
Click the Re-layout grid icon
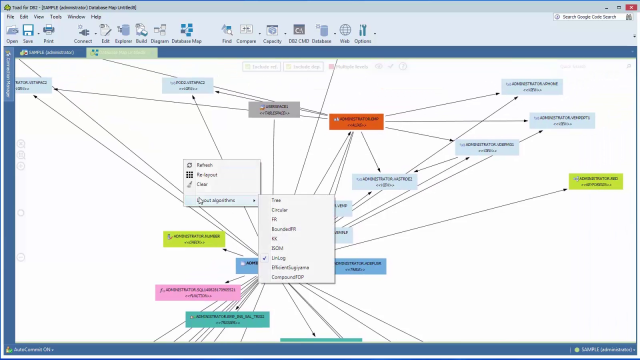click(189, 175)
